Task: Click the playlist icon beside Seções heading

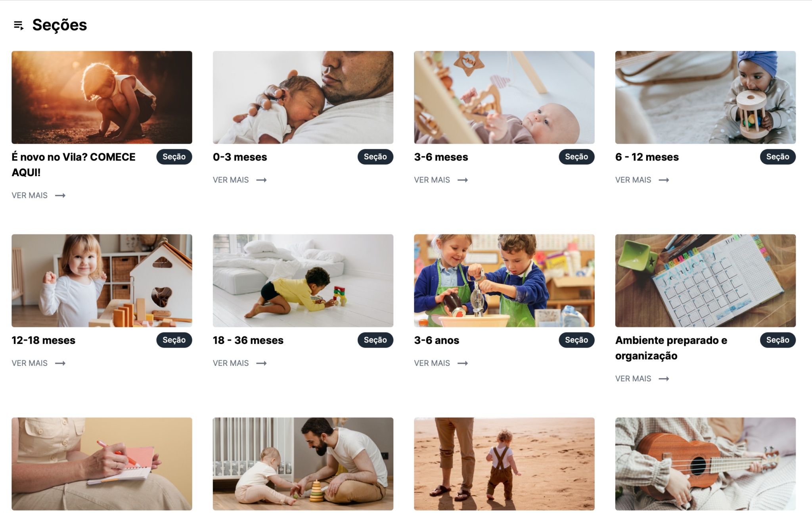Action: click(19, 25)
